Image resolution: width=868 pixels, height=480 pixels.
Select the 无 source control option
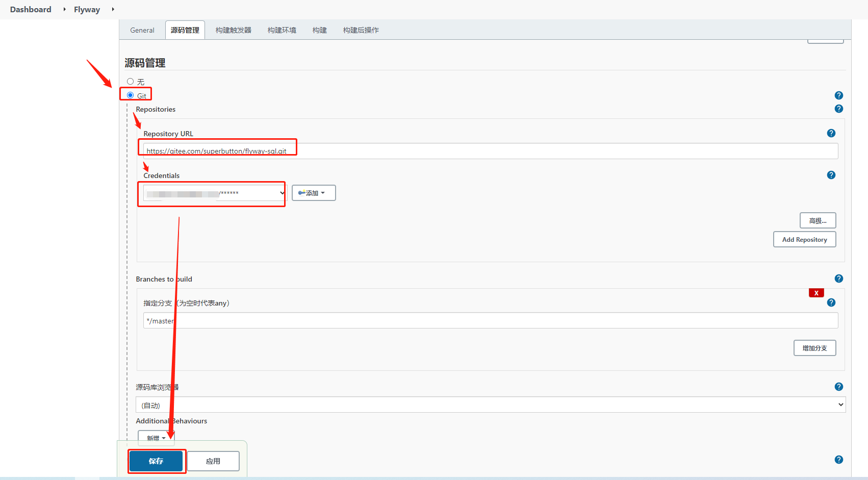(x=131, y=81)
